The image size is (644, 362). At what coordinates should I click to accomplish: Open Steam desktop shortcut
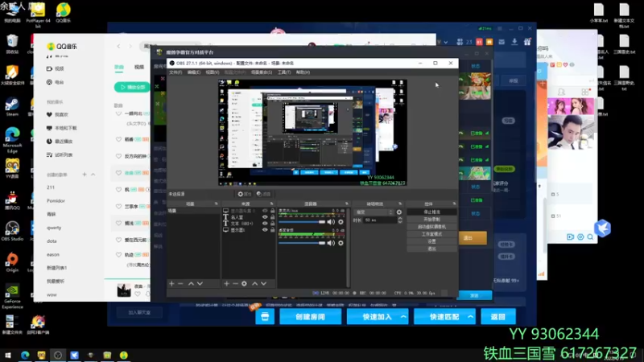(12, 107)
